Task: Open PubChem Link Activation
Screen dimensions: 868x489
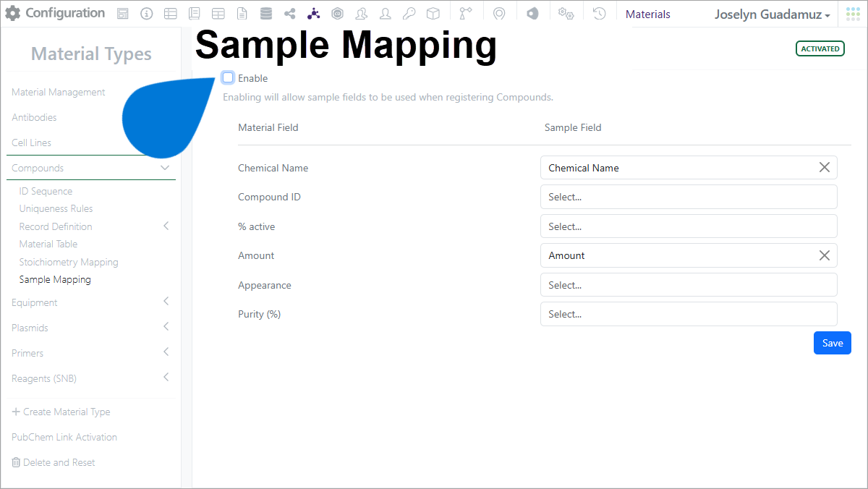Action: (x=64, y=437)
